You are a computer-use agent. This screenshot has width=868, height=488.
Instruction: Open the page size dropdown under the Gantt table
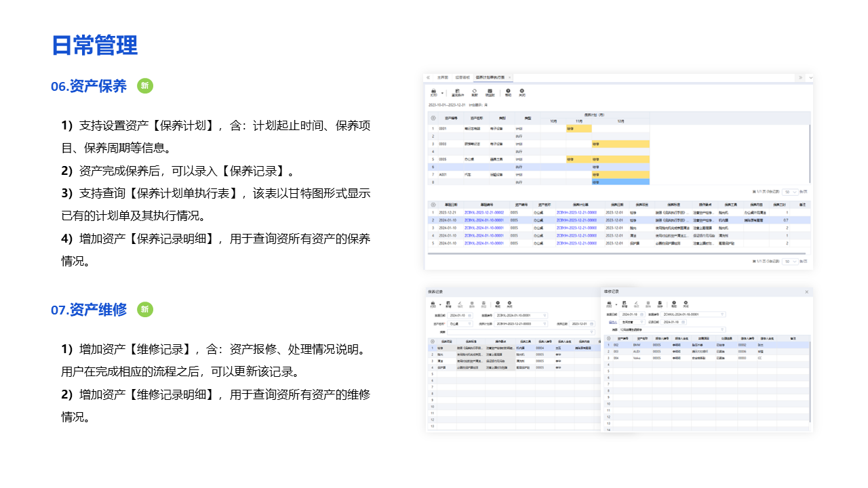[x=790, y=192]
